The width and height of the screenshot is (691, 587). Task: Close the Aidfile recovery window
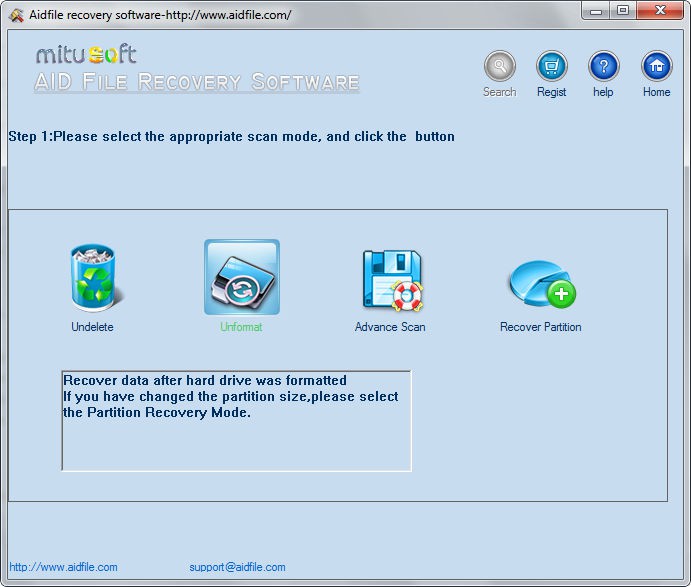(660, 11)
